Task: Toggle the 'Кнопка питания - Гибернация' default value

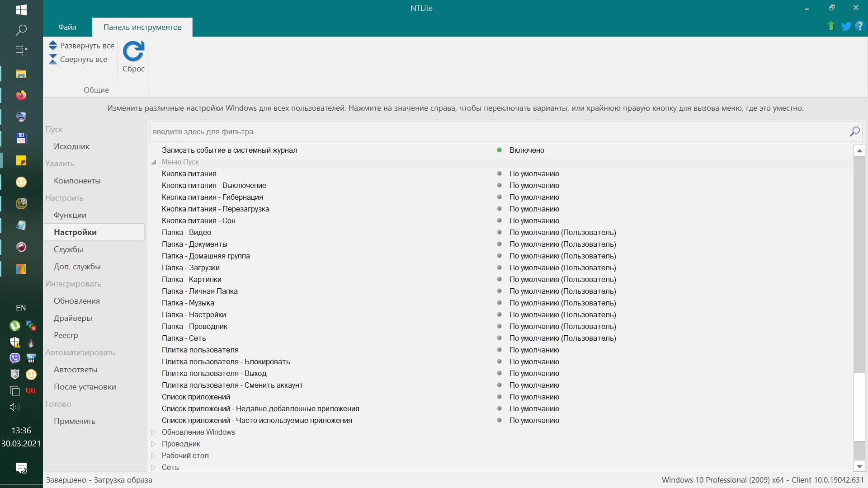Action: point(534,197)
